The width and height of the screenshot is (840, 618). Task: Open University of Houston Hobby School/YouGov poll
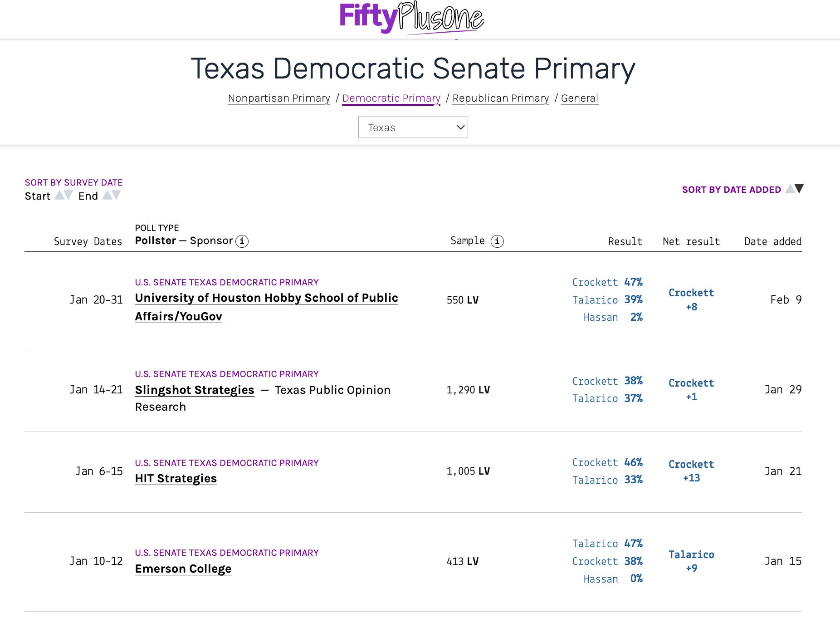[266, 307]
